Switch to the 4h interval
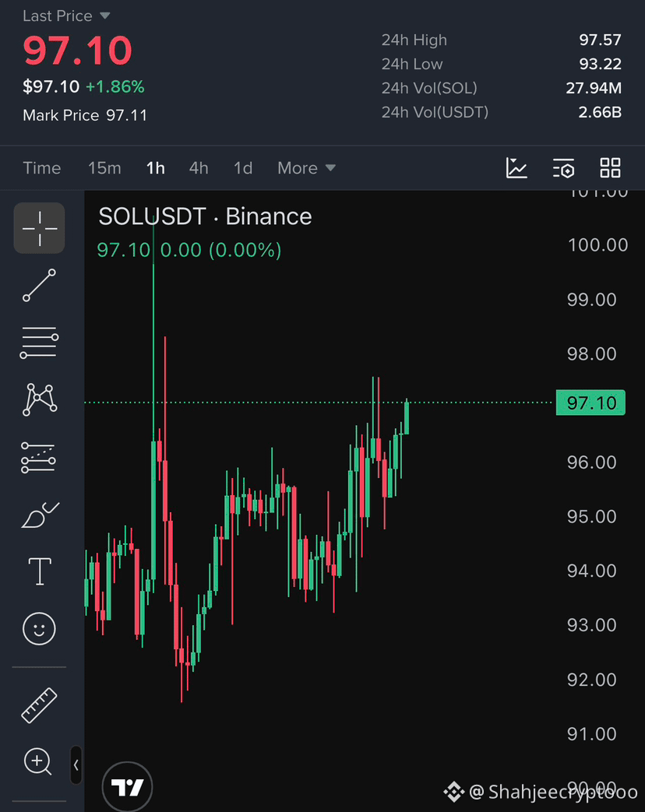 (x=199, y=168)
